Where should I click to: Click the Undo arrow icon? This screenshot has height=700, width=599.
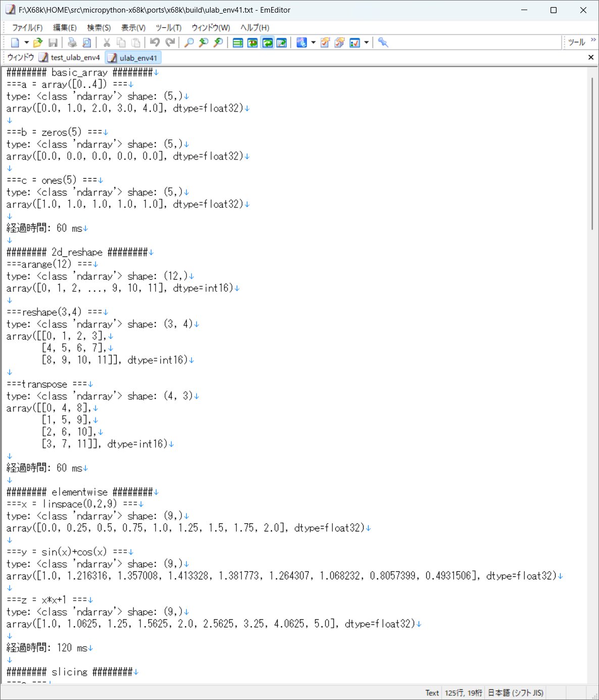click(155, 43)
